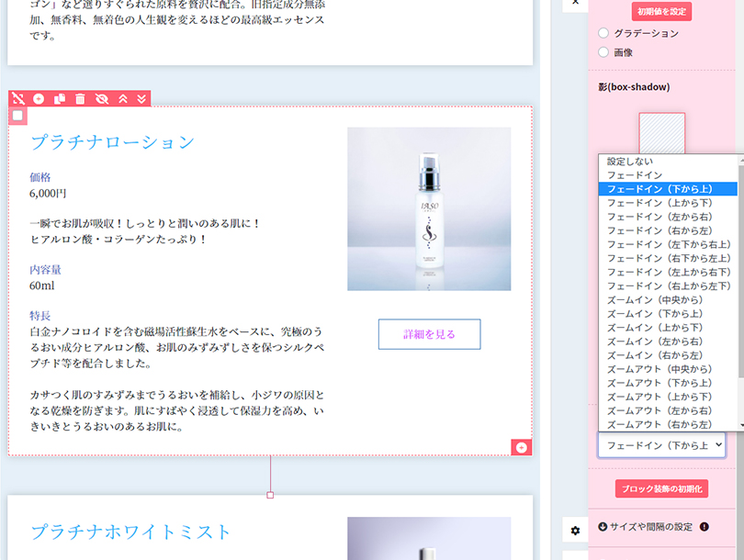This screenshot has width=744, height=560.
Task: Choose ズームイン（中央から） option
Action: [668, 299]
